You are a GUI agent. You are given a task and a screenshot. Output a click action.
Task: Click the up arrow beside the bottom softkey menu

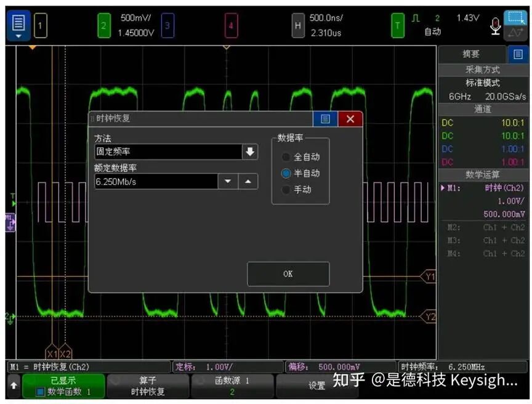14,386
